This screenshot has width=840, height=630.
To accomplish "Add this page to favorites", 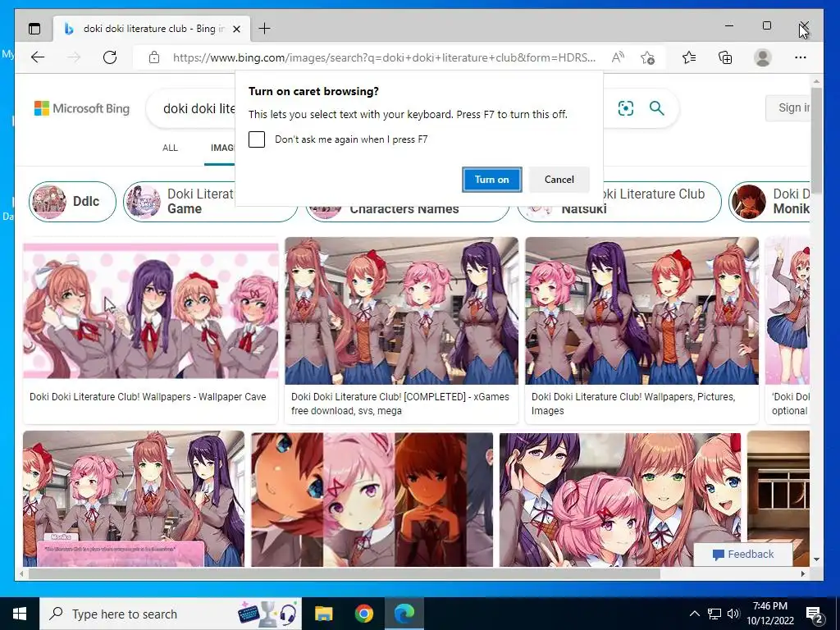I will click(648, 57).
